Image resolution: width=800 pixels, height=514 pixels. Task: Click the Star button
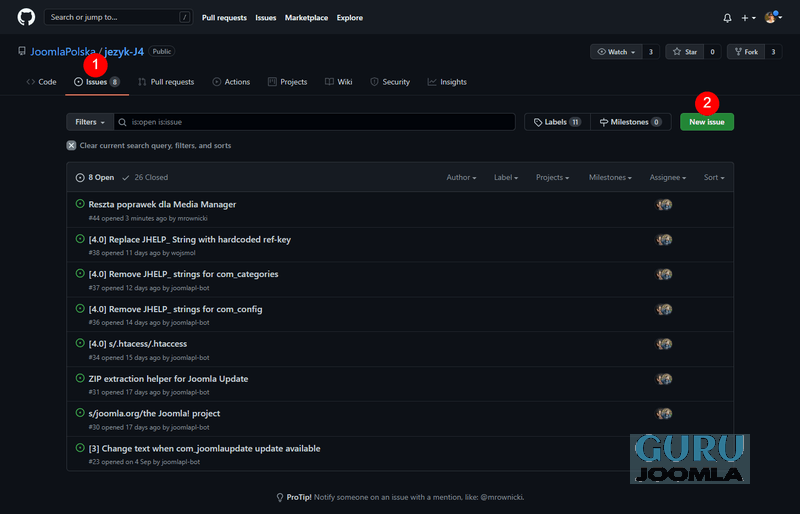coord(685,52)
